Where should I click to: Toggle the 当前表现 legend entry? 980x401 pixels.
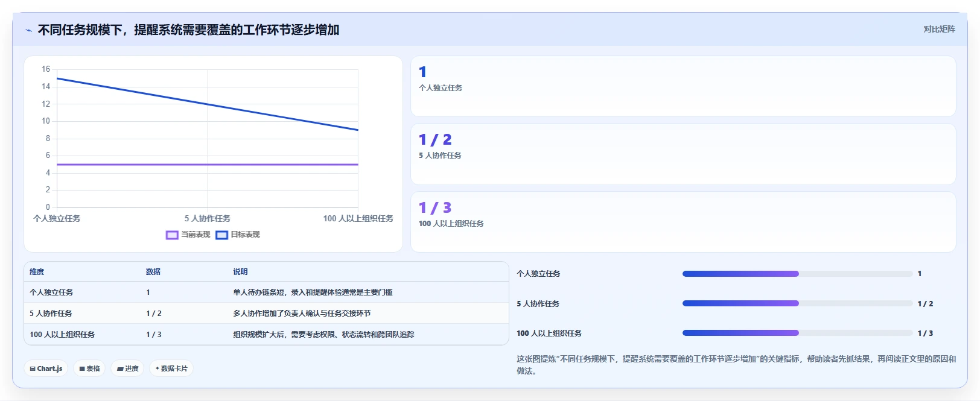pos(188,235)
